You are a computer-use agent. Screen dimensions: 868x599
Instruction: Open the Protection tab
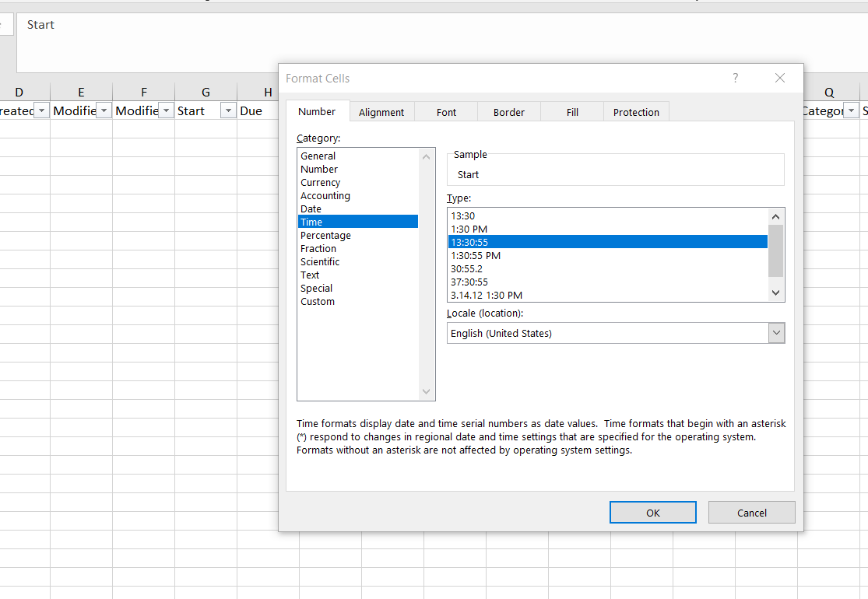coord(636,111)
